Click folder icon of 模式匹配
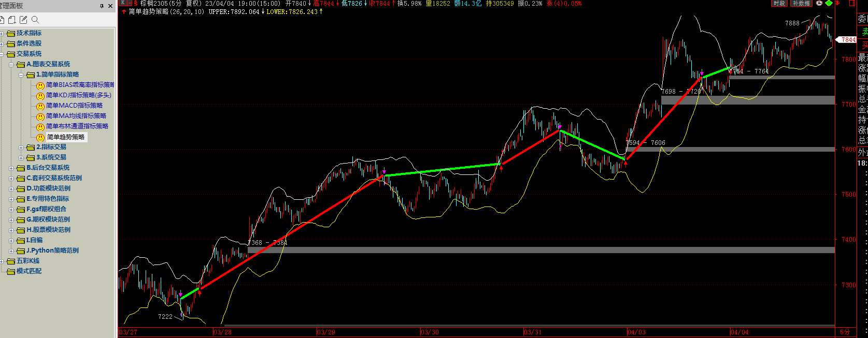 pos(11,271)
